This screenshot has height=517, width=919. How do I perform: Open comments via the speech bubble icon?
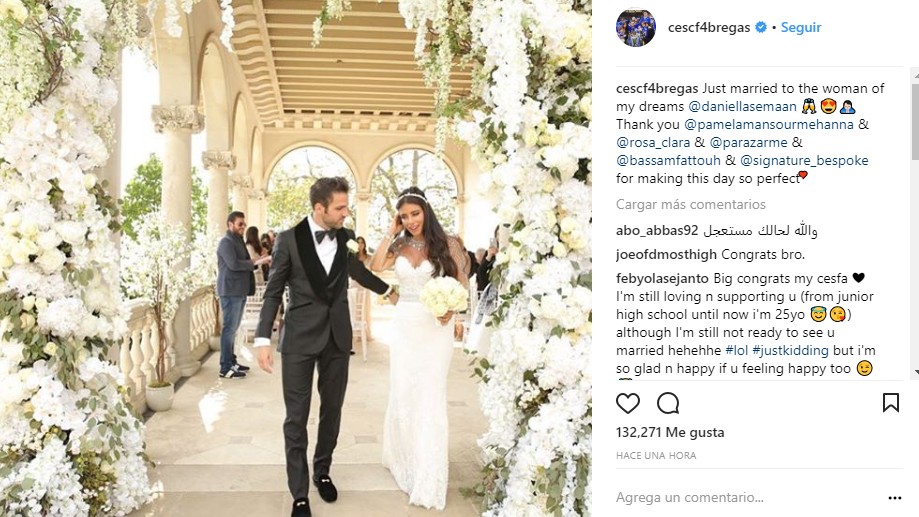pyautogui.click(x=668, y=403)
